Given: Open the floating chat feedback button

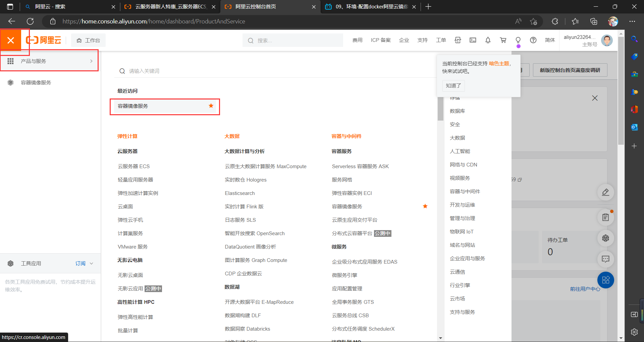Looking at the screenshot, I should (605, 259).
